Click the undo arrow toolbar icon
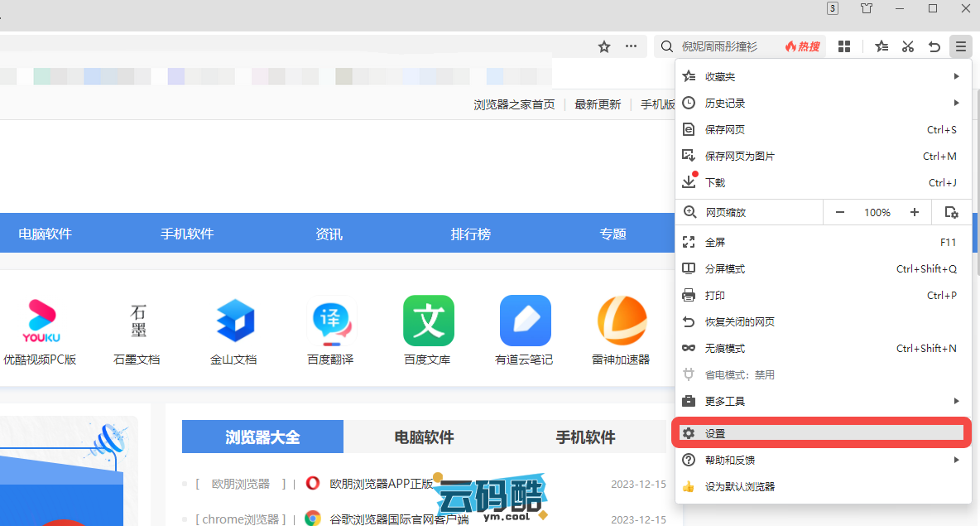Viewport: 980px width, 526px height. 934,46
